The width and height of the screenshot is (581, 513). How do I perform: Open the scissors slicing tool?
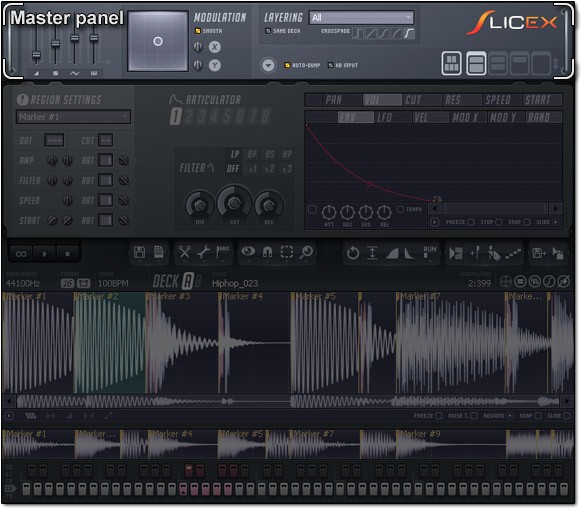click(x=184, y=252)
